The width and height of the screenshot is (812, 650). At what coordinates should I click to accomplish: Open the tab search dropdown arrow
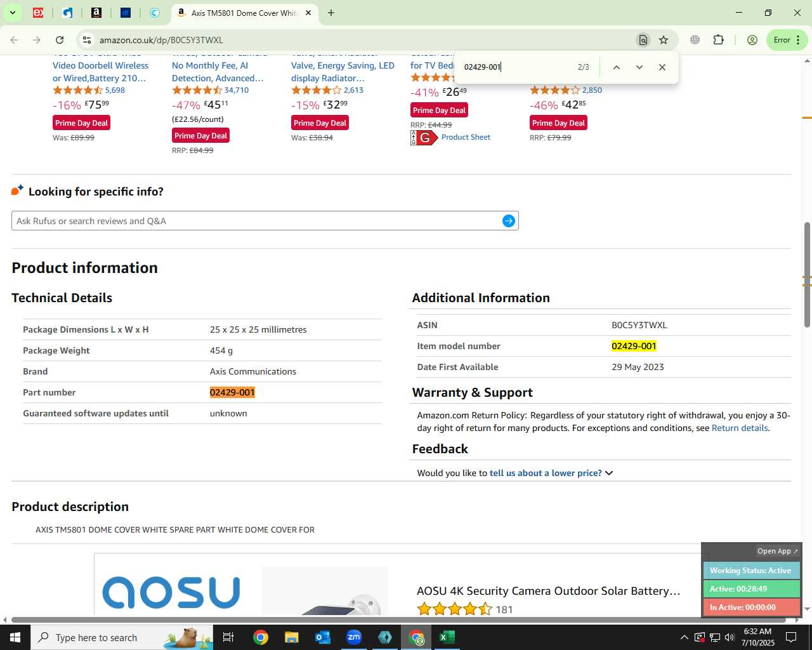[x=12, y=13]
